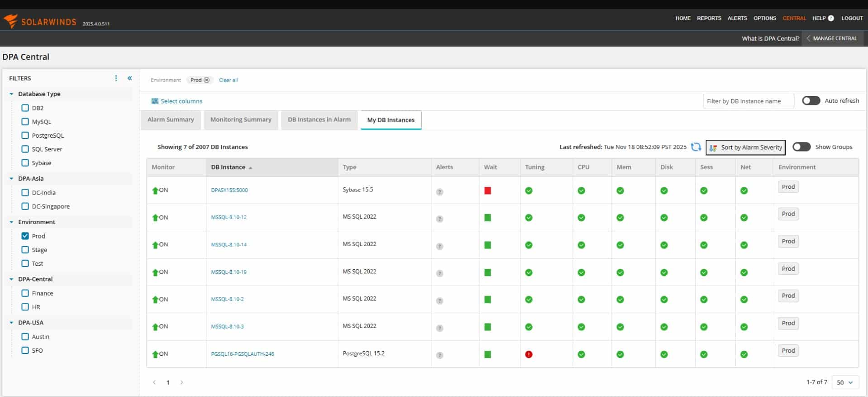This screenshot has width=868, height=397.
Task: Click the Sort by Alarm Severity button
Action: point(745,147)
